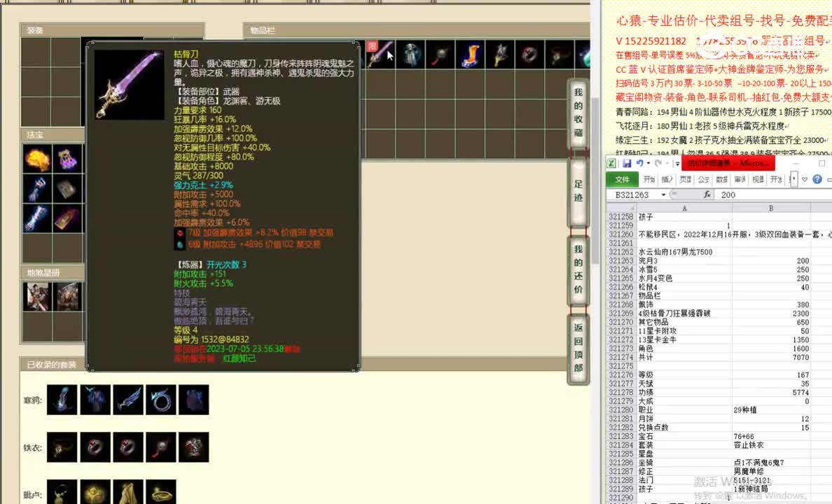Screen dimensions: 832x504
Task: Click the ring icon in the 寒鸦 set row
Action: click(x=162, y=400)
